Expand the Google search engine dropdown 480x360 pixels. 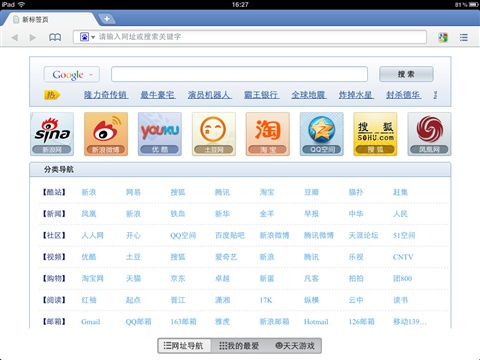[x=72, y=74]
